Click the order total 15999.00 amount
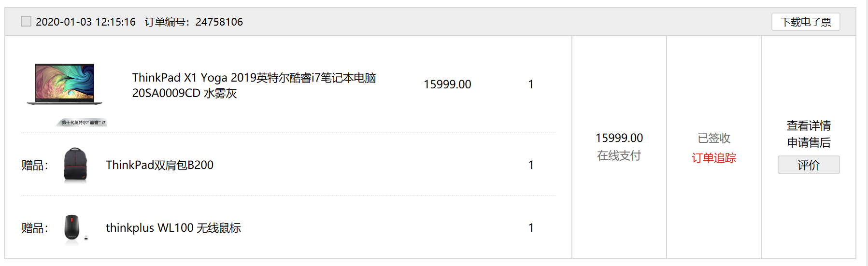Screen dimensions: 868x266 click(619, 138)
